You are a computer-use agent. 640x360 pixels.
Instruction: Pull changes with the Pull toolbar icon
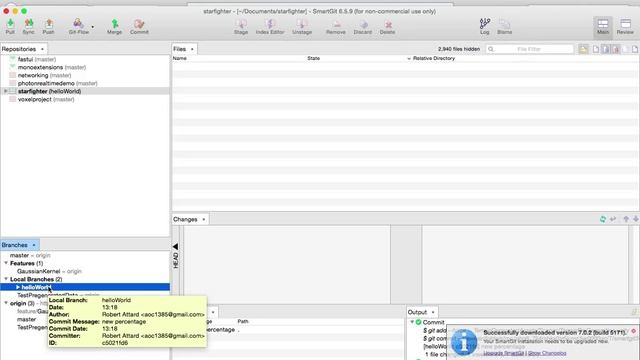pyautogui.click(x=10, y=26)
